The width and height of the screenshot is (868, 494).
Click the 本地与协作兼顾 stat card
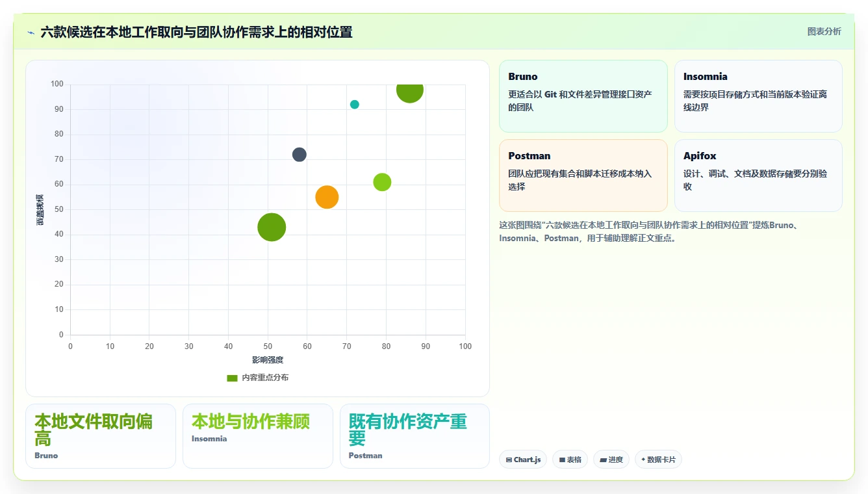pos(258,436)
